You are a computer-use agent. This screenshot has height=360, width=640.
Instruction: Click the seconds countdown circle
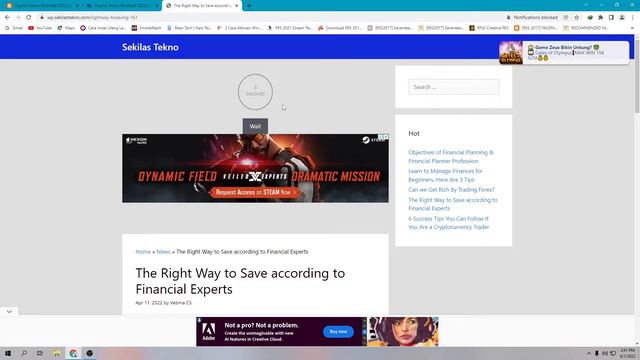[255, 92]
